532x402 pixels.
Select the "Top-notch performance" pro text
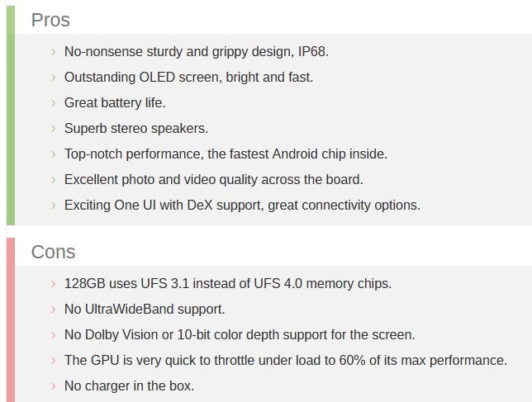click(226, 154)
